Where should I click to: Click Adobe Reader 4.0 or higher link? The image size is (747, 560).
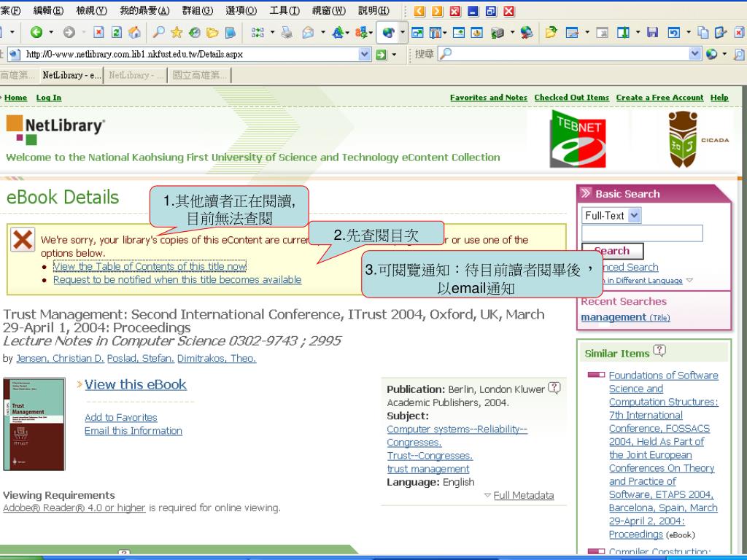click(74, 507)
